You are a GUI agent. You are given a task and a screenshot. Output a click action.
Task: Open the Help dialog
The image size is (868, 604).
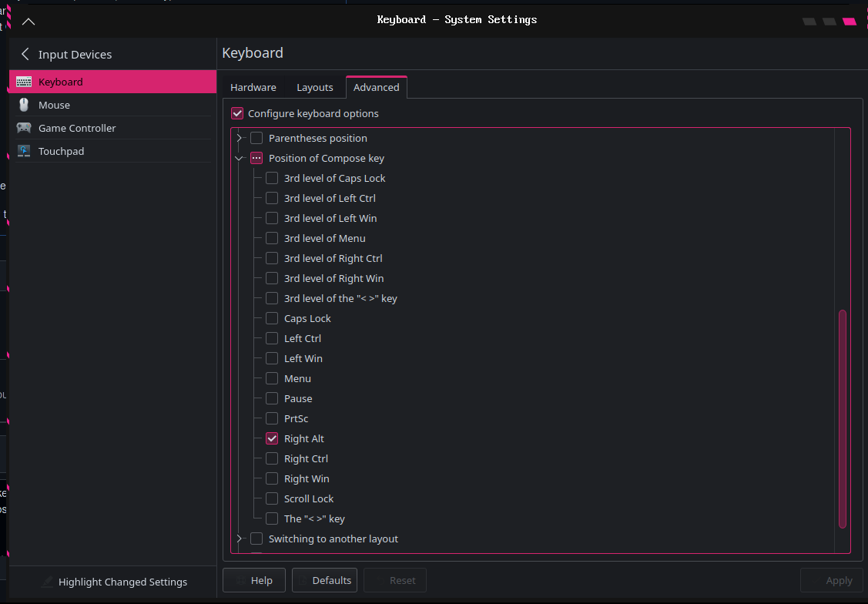pos(254,580)
